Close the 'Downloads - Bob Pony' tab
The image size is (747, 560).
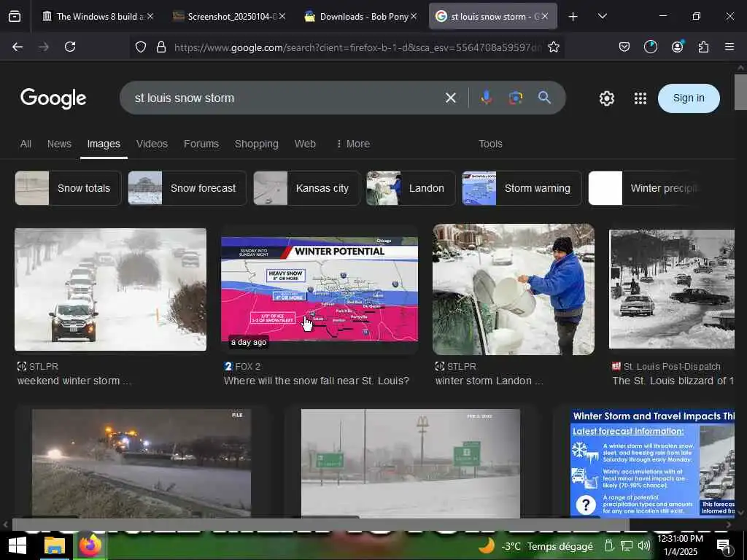pyautogui.click(x=414, y=16)
